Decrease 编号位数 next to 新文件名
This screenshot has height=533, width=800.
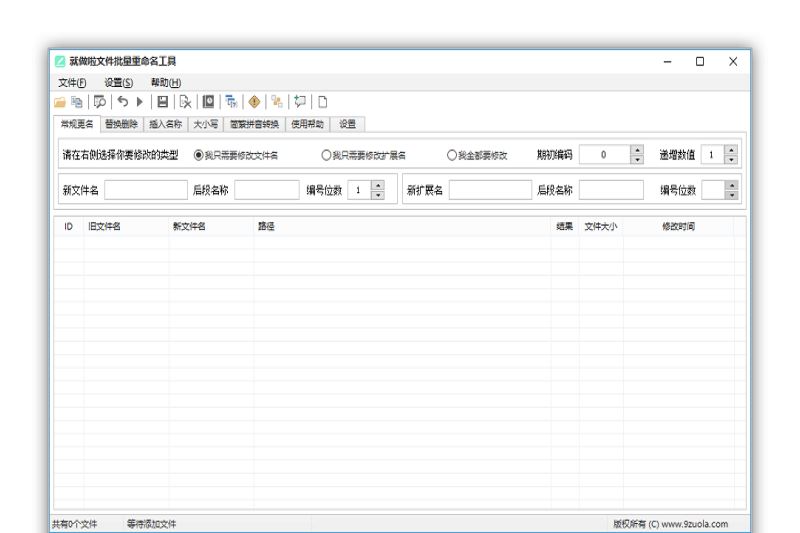378,195
